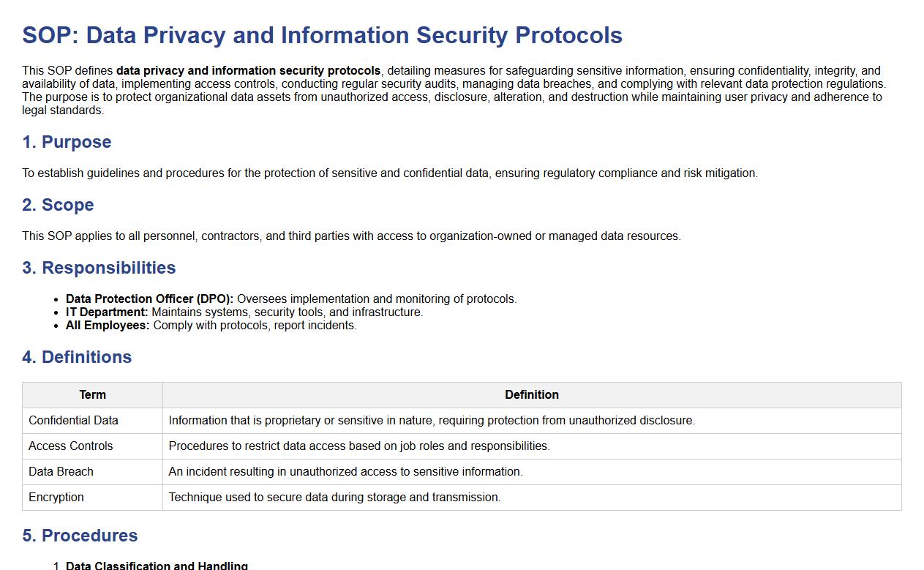Click the "Definition" table column header
The image size is (924, 570).
[531, 395]
